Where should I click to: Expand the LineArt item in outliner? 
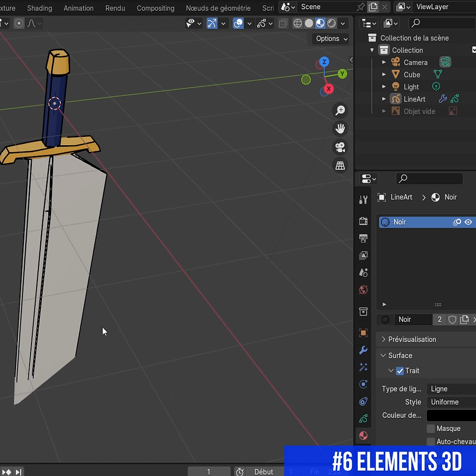[384, 99]
